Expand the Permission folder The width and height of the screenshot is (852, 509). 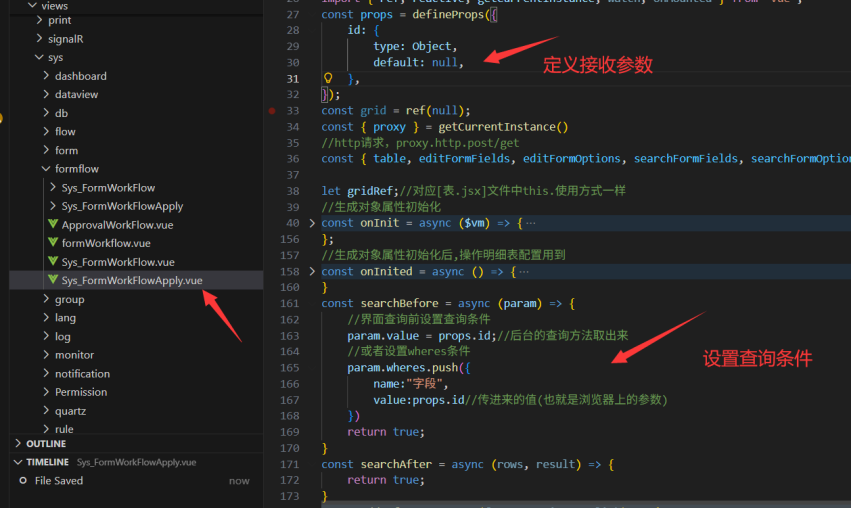pos(46,392)
